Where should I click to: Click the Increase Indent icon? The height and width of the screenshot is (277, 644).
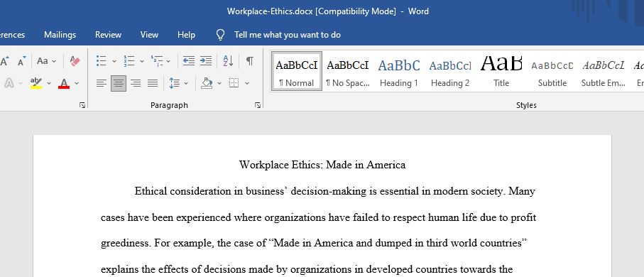[206, 61]
